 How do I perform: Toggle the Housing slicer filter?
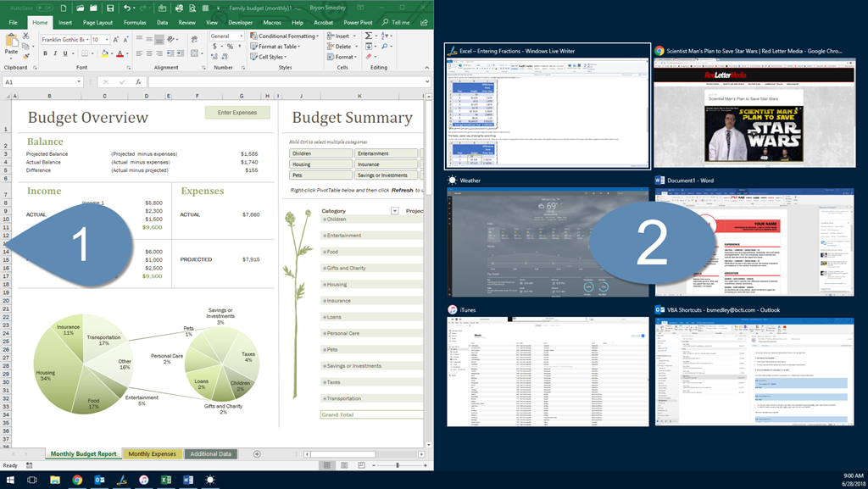[x=320, y=164]
